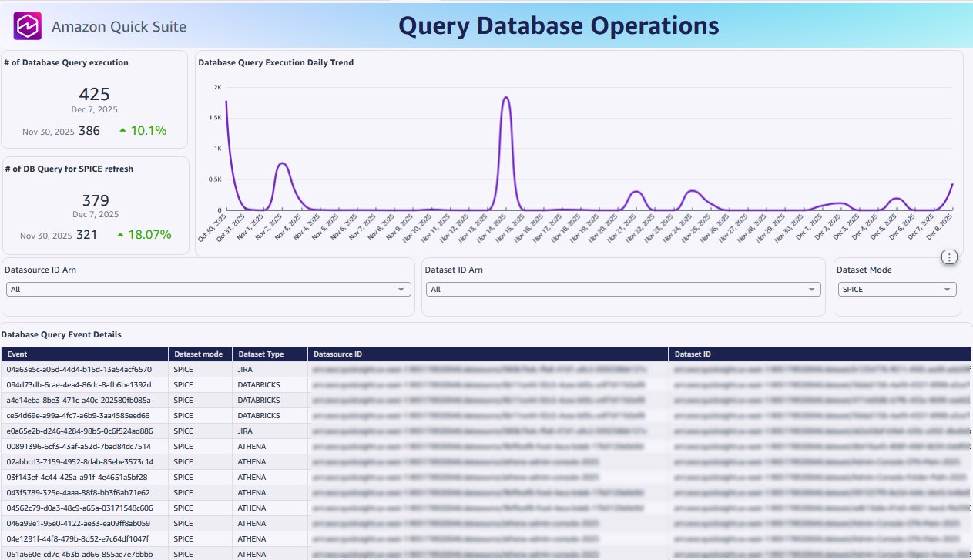Select the 425 query execution KPI value
Viewport: 973px width, 560px height.
point(94,94)
